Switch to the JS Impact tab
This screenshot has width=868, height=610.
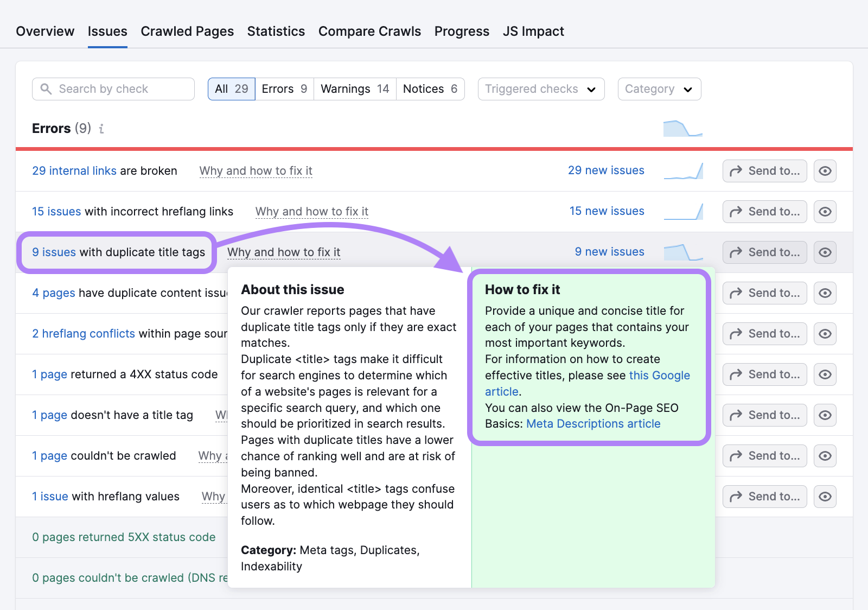click(533, 31)
